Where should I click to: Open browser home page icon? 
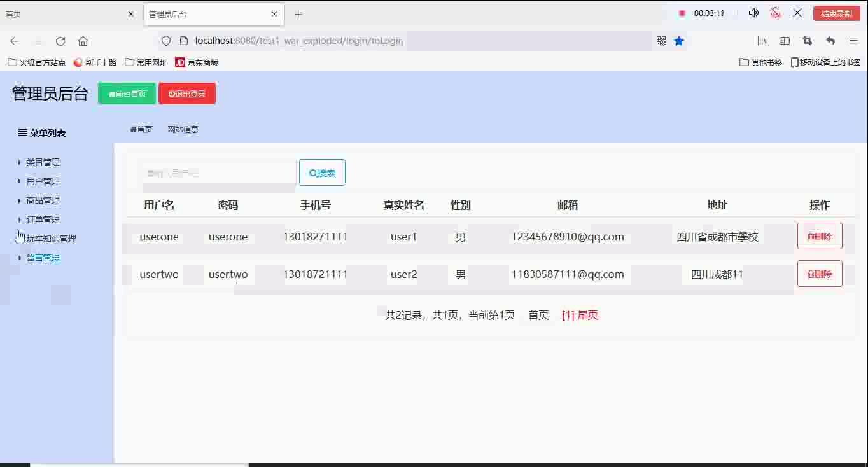(x=83, y=41)
